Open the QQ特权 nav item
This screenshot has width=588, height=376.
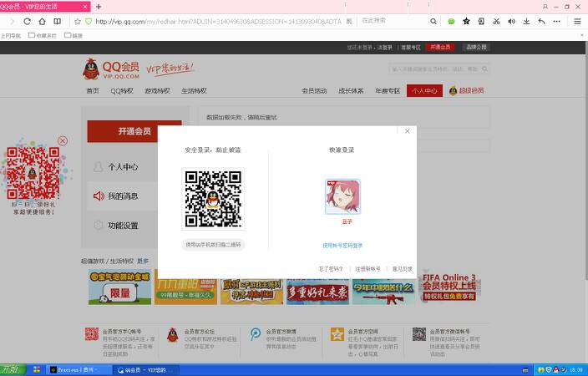(122, 91)
